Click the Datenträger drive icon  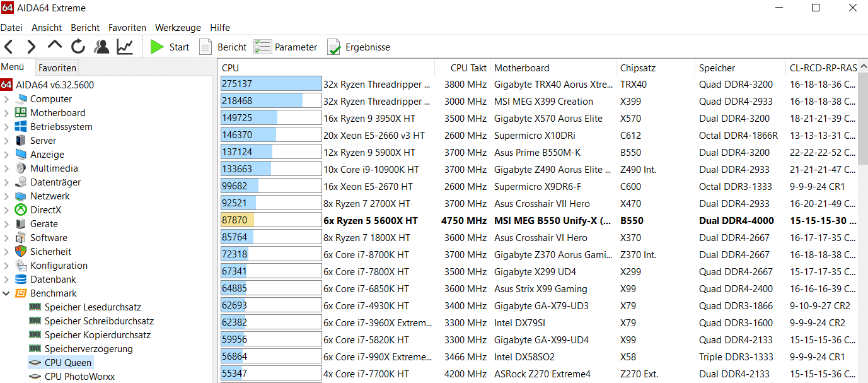point(21,182)
